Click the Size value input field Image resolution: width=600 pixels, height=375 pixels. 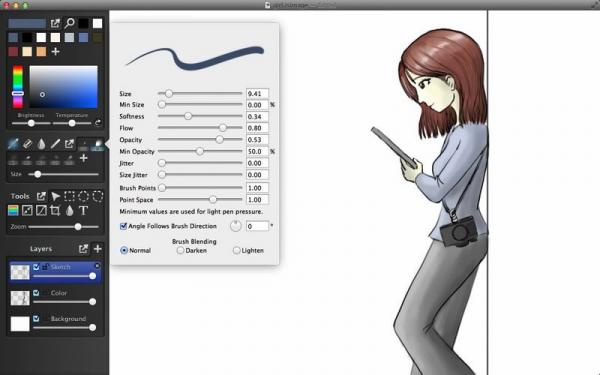click(x=257, y=93)
